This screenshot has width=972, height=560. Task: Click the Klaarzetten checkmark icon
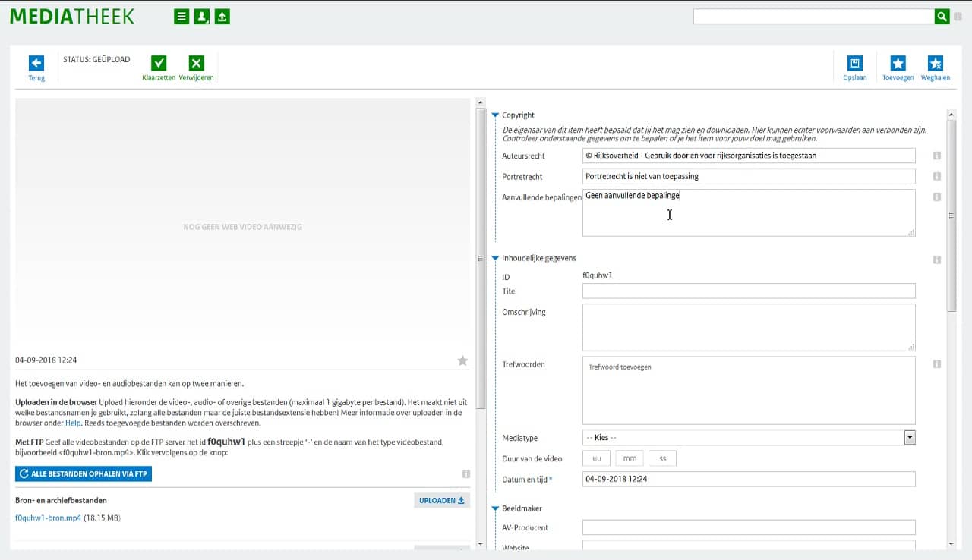pos(159,64)
